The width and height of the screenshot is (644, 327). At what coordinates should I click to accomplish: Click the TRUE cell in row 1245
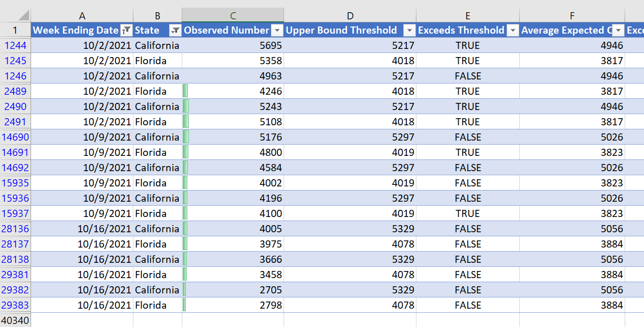(x=467, y=61)
